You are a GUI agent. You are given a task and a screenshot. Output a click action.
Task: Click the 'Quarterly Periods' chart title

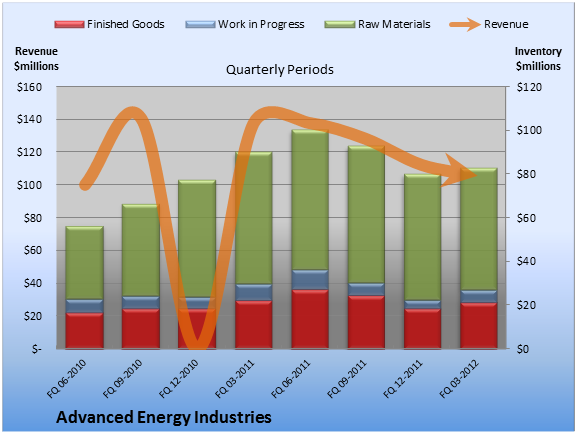(280, 69)
